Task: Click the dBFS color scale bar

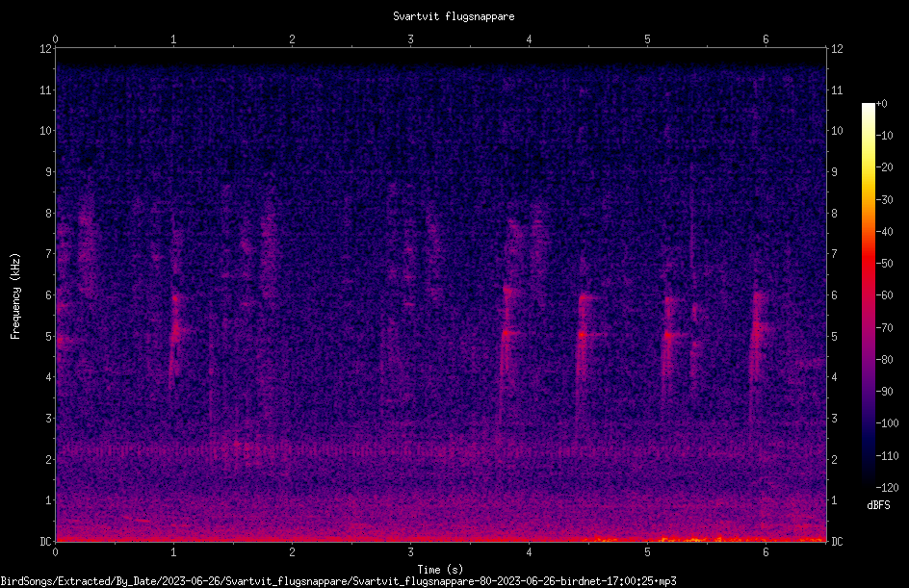Action: [868, 294]
